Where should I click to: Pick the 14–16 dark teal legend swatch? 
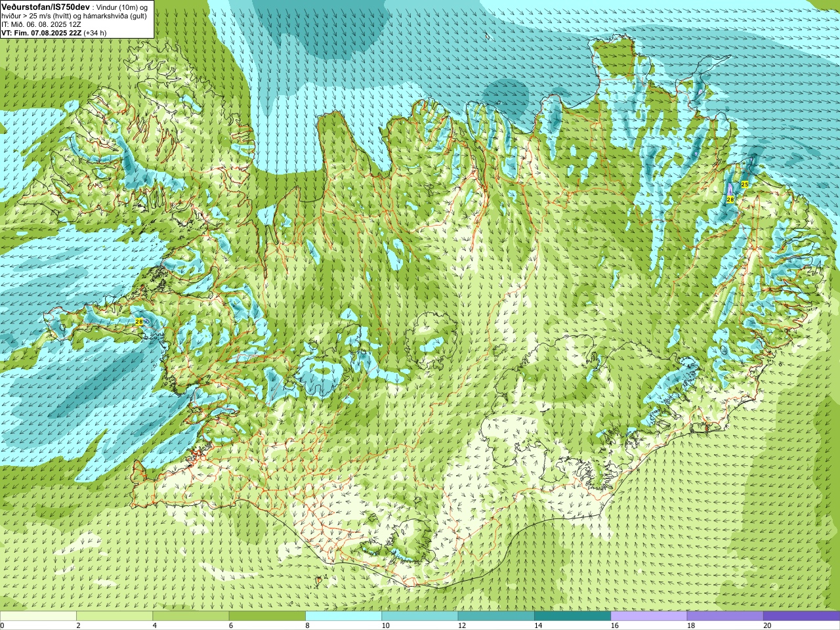click(572, 616)
